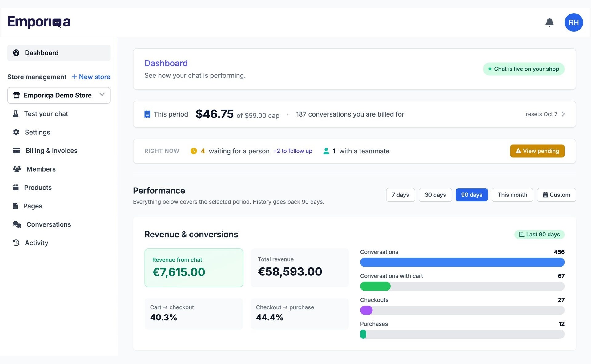Click the receipt icon beside This period
This screenshot has width=591, height=364.
coord(147,114)
